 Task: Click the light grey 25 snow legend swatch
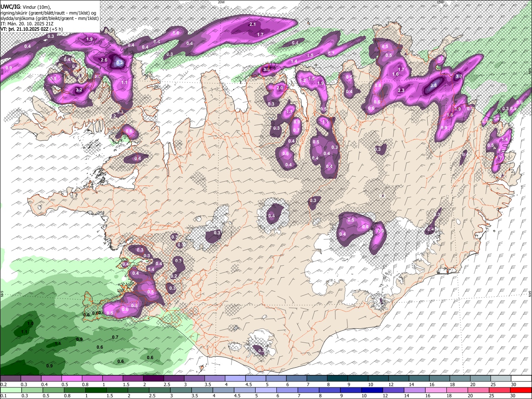[x=501, y=379]
